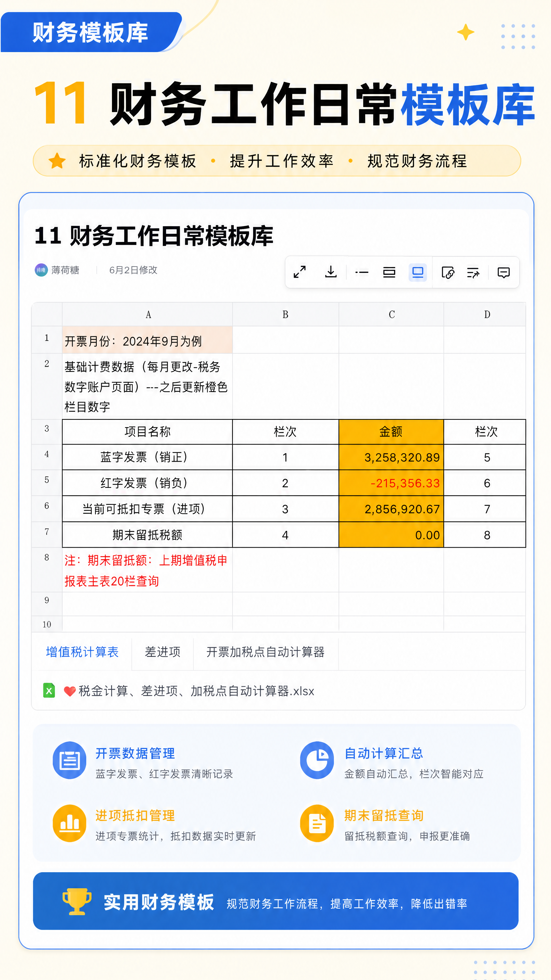Click red amount cell -215,356.33
This screenshot has width=551, height=980.
coord(391,483)
